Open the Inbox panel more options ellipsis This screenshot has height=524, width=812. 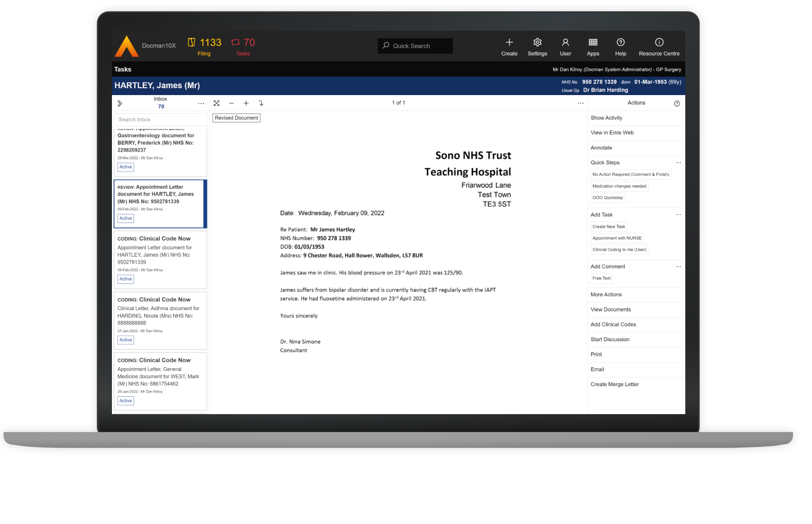tap(201, 104)
